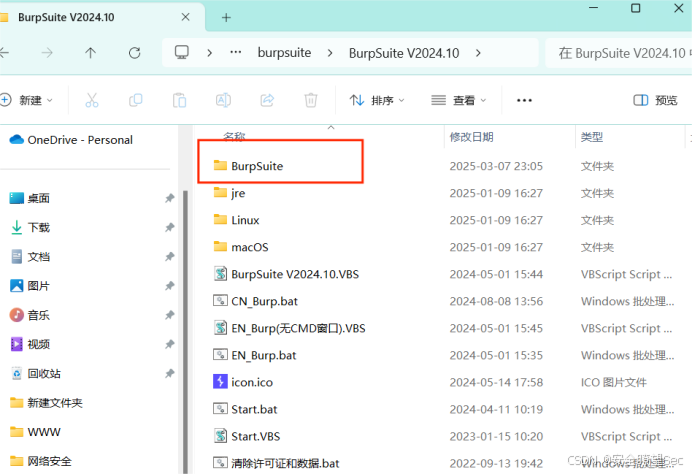Expand chevron after BurpSuite V2024.10 breadcrumb
Viewport: 692px width, 474px height.
(478, 53)
